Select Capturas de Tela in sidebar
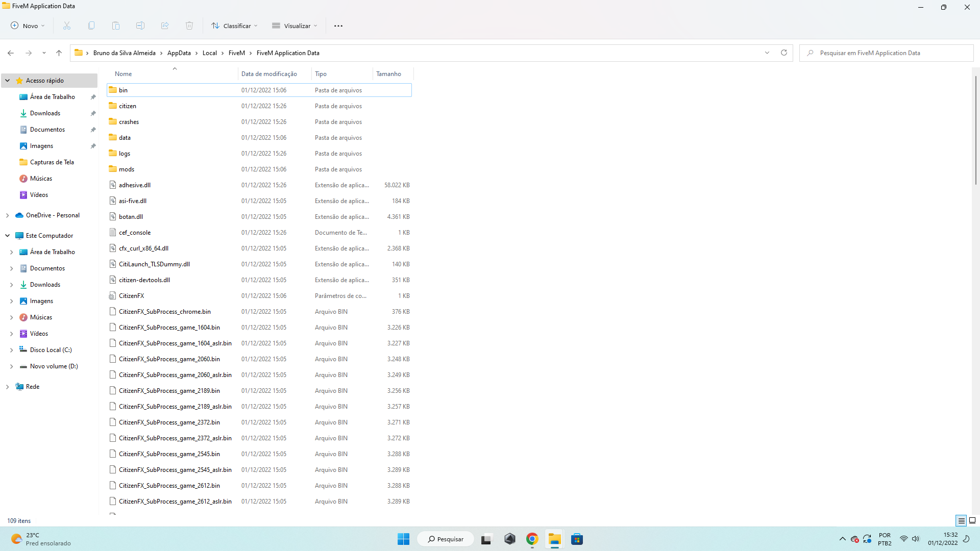 pyautogui.click(x=52, y=162)
